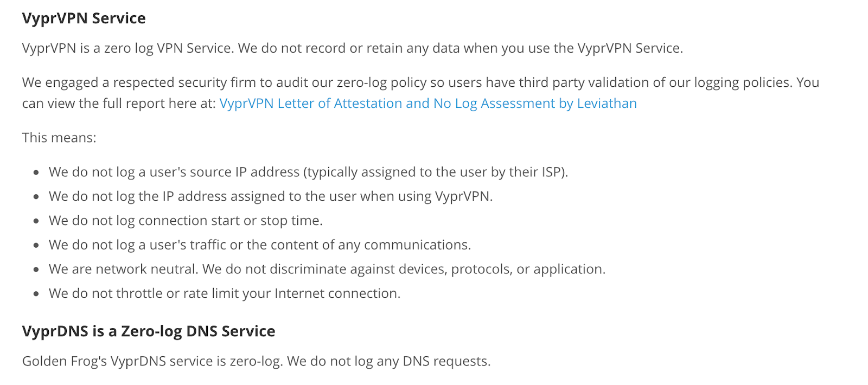Click the bullet dot before source IP line
The image size is (868, 385).
coord(36,172)
